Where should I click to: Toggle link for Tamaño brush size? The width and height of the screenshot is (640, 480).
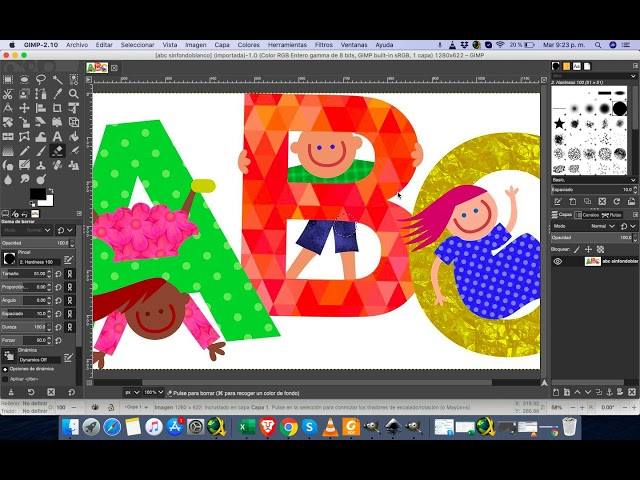68,273
